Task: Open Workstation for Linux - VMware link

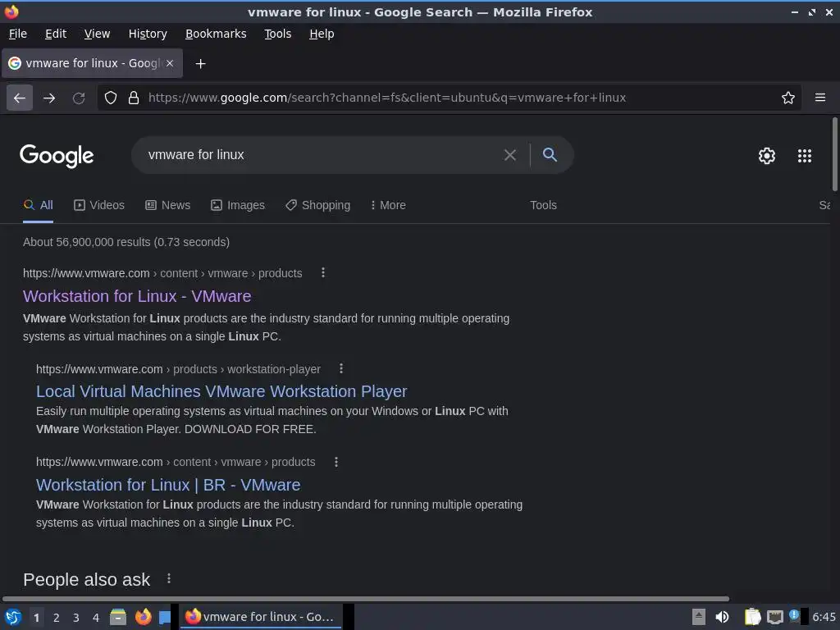Action: (x=137, y=296)
